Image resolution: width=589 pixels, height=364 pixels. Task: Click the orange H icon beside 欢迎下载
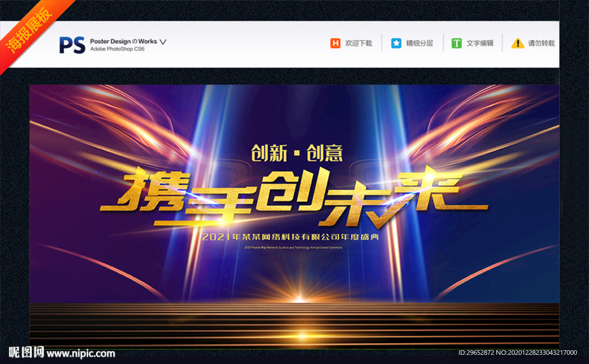[335, 43]
